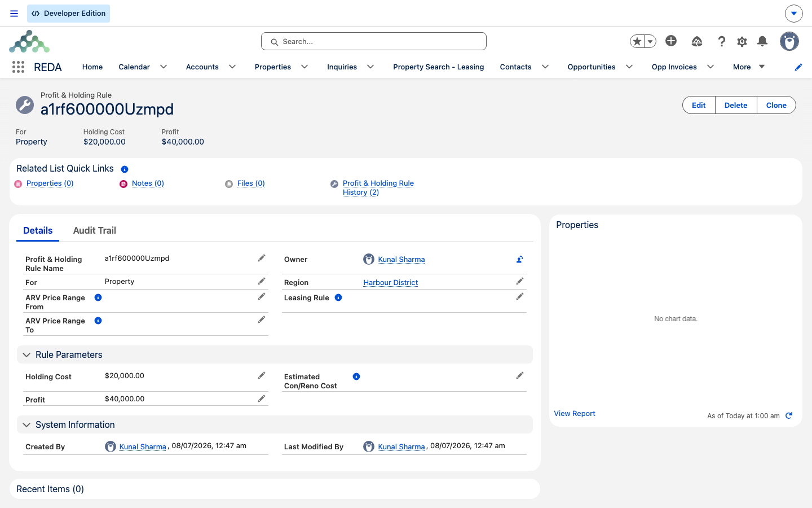812x508 pixels.
Task: Show info for Estimated Con/Reno Cost
Action: pos(356,377)
